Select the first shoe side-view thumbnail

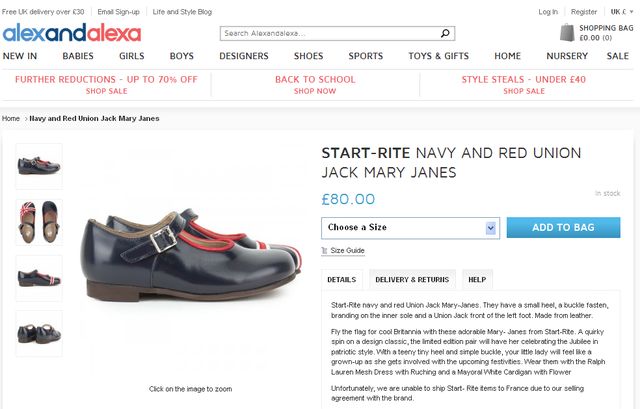(39, 165)
